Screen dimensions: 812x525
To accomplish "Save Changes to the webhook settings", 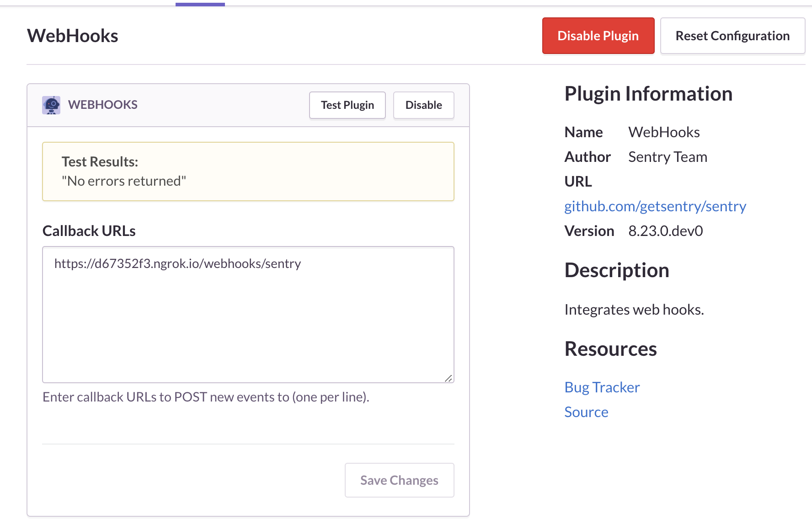I will pyautogui.click(x=400, y=480).
